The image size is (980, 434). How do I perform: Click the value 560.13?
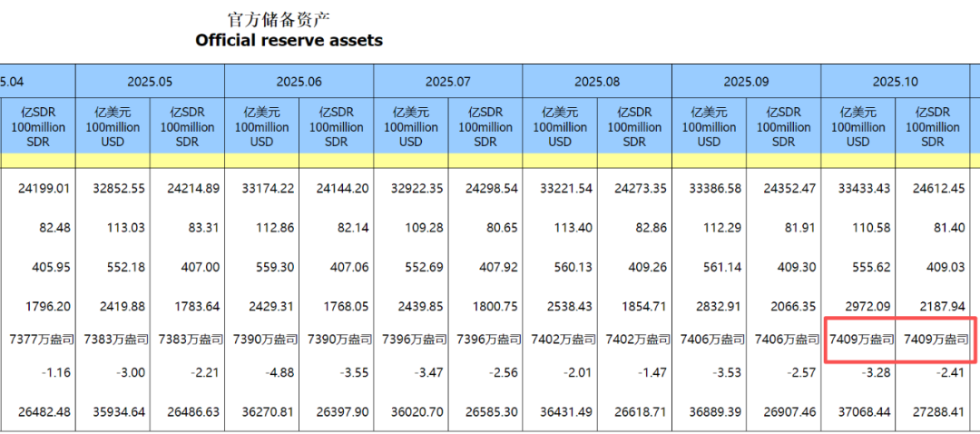(x=574, y=267)
